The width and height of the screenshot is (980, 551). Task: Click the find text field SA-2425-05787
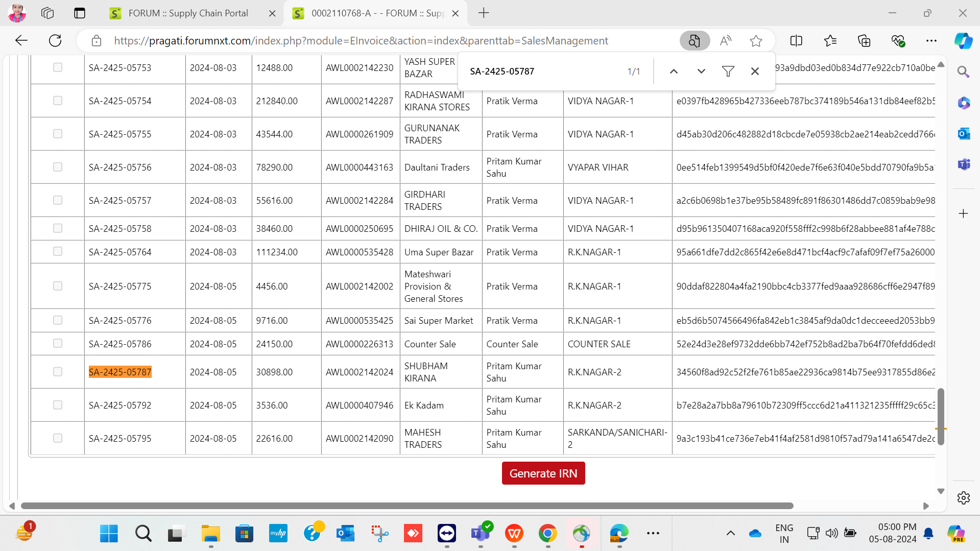pos(544,71)
